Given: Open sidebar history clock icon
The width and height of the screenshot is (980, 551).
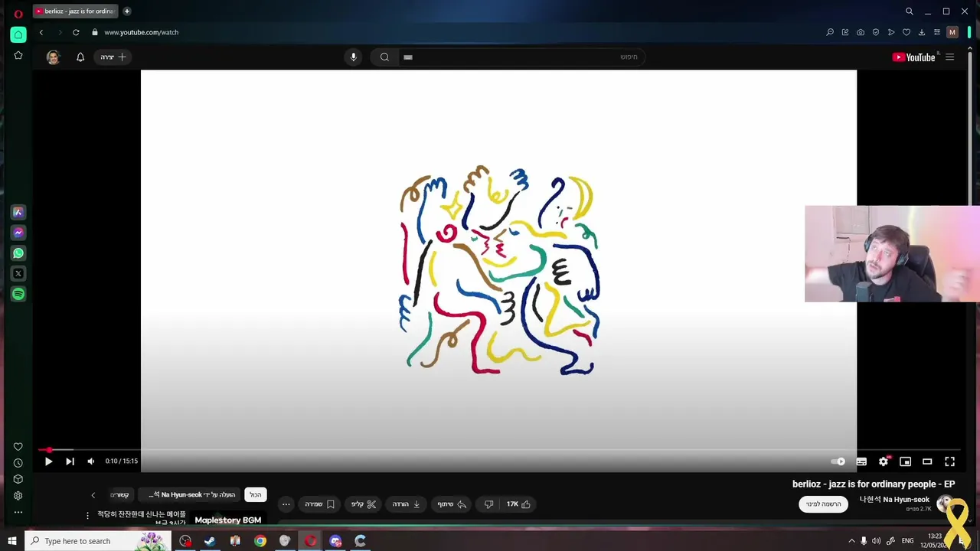Looking at the screenshot, I should (x=18, y=463).
